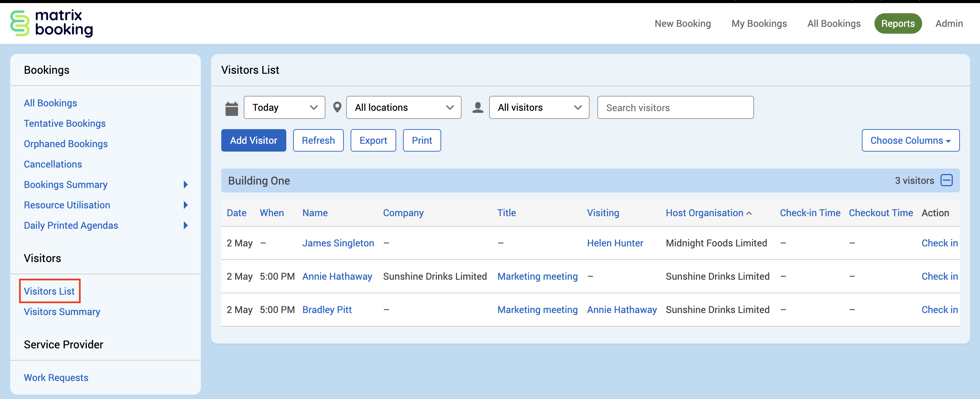Click the location pin icon
980x399 pixels.
[x=337, y=107]
